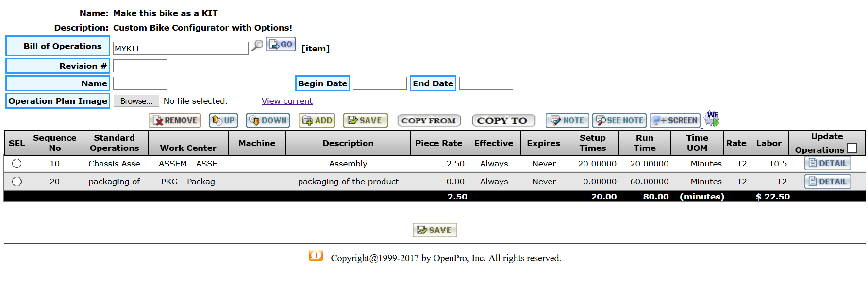Click the REMOVE toolbar button
The height and width of the screenshot is (282, 868).
point(176,120)
